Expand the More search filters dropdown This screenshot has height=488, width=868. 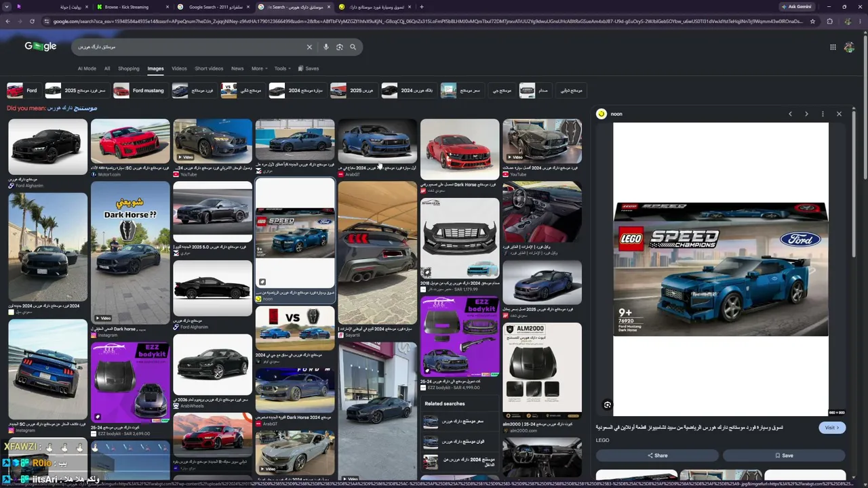pos(259,68)
